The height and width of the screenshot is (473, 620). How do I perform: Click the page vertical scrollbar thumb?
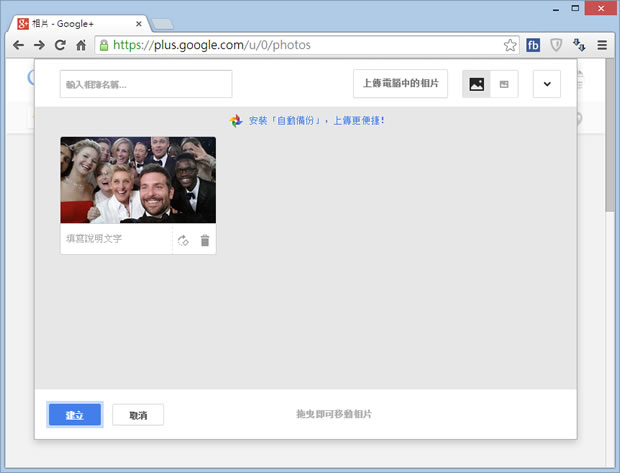coord(610,135)
